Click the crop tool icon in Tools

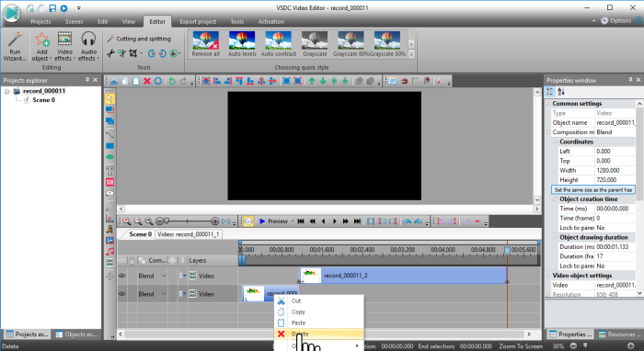coord(132,53)
